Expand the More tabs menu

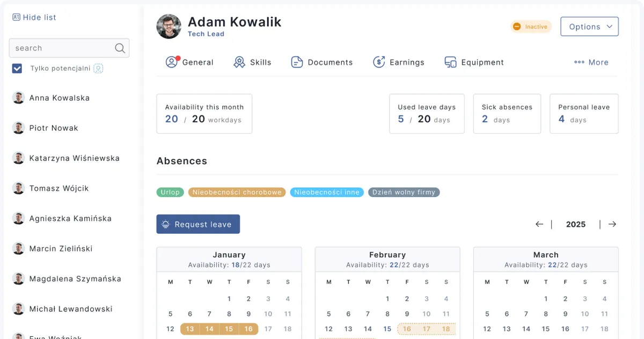(591, 62)
